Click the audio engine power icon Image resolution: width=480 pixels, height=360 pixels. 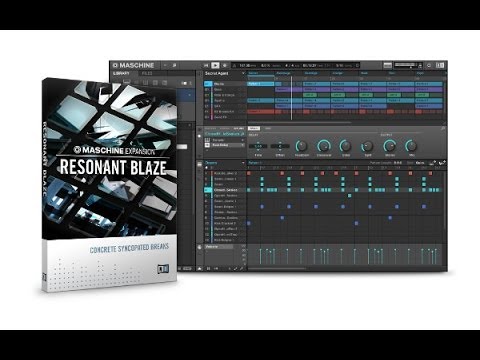429,65
